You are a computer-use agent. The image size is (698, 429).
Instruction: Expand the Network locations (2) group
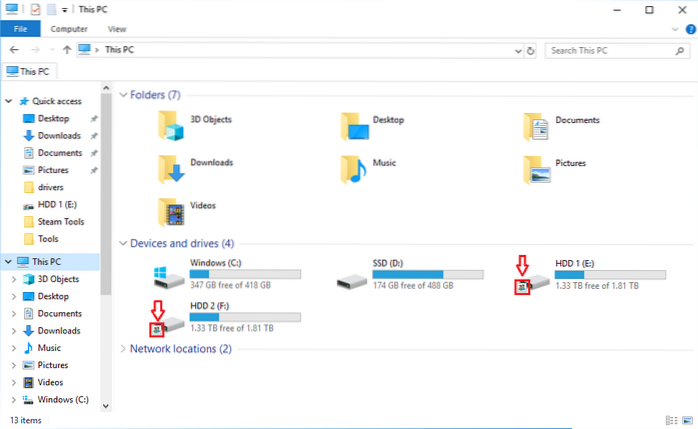click(x=124, y=349)
